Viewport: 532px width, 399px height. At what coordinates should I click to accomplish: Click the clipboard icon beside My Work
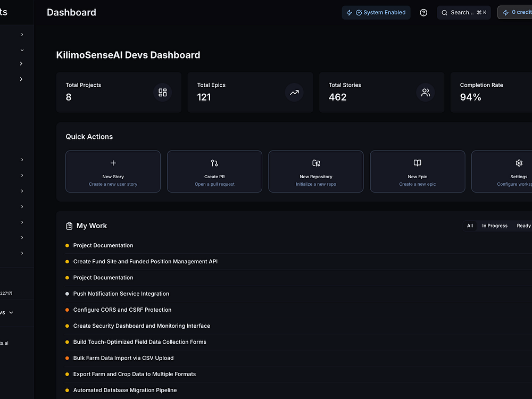[x=69, y=226]
